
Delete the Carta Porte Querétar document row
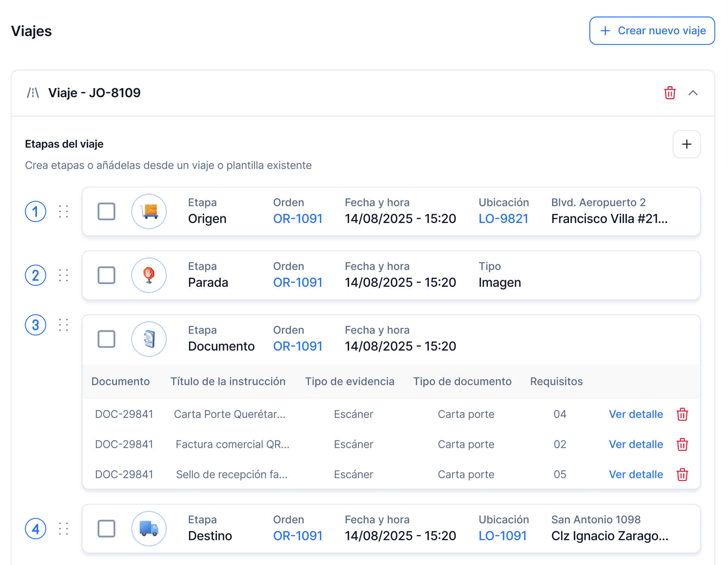click(x=682, y=414)
